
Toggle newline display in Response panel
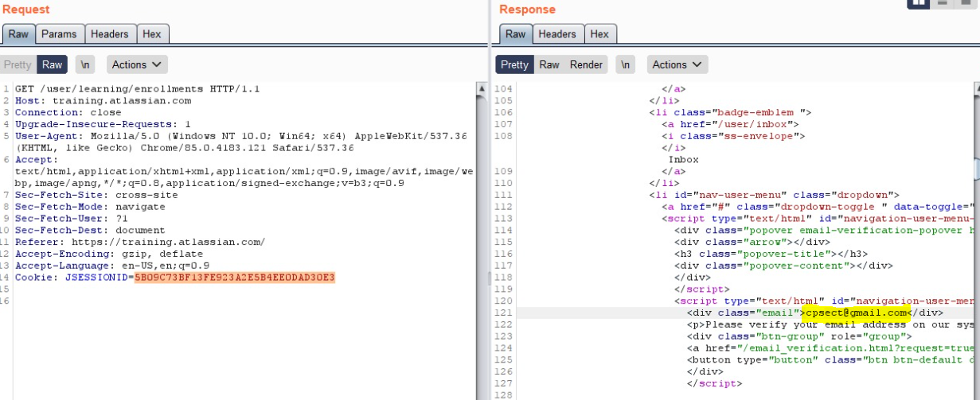pos(626,64)
